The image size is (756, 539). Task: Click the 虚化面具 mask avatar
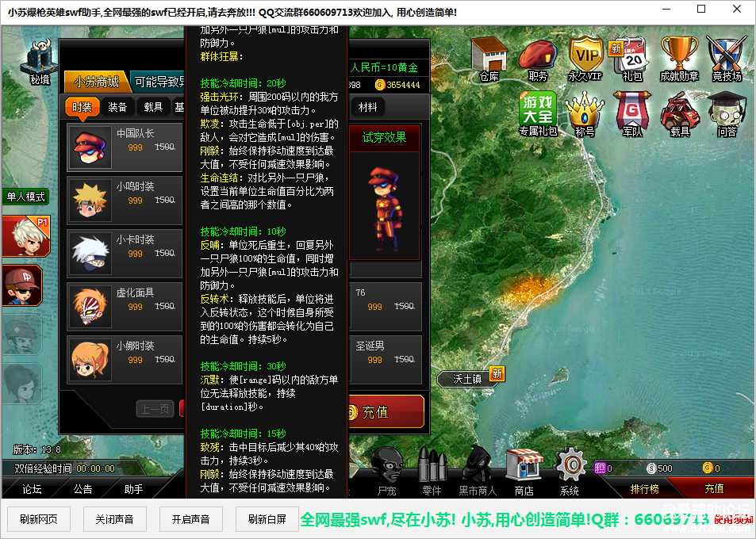[x=90, y=307]
